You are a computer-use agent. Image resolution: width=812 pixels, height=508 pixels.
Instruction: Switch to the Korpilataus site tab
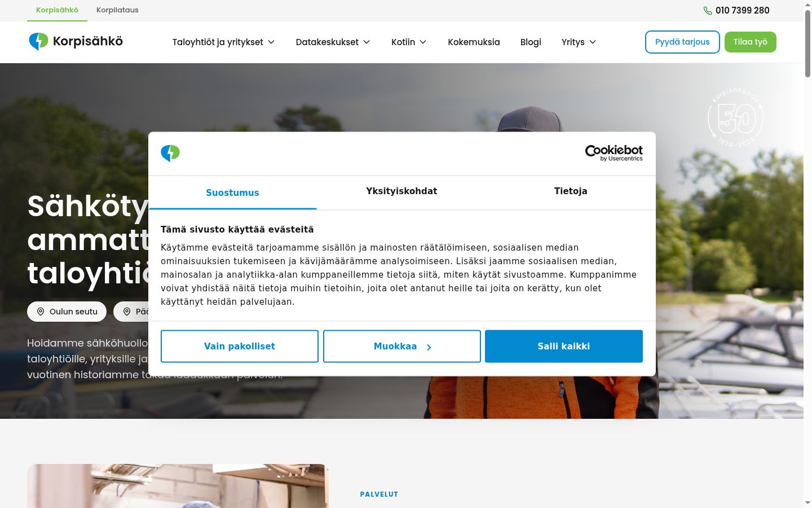point(117,10)
